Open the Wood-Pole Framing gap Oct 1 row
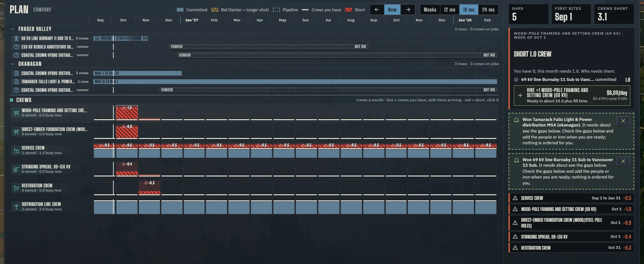 tap(571, 209)
